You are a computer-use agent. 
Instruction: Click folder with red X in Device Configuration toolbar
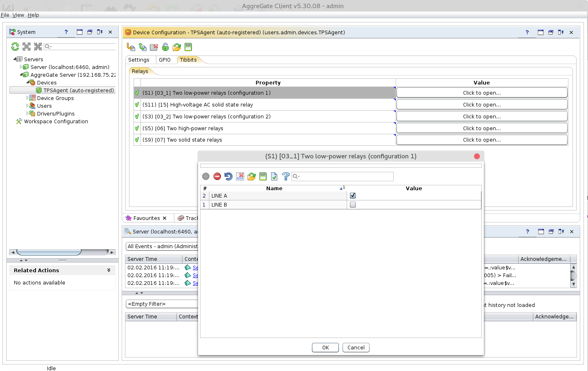[154, 47]
